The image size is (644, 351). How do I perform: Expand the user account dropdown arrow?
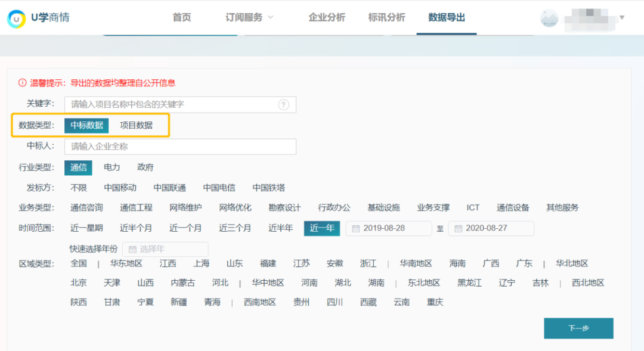point(622,18)
